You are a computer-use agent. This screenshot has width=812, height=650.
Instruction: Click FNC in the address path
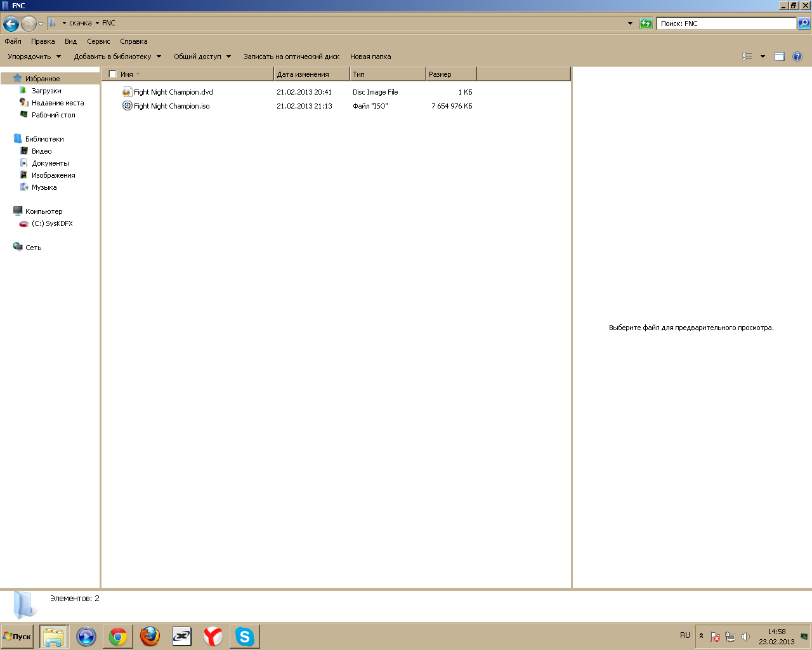(109, 23)
